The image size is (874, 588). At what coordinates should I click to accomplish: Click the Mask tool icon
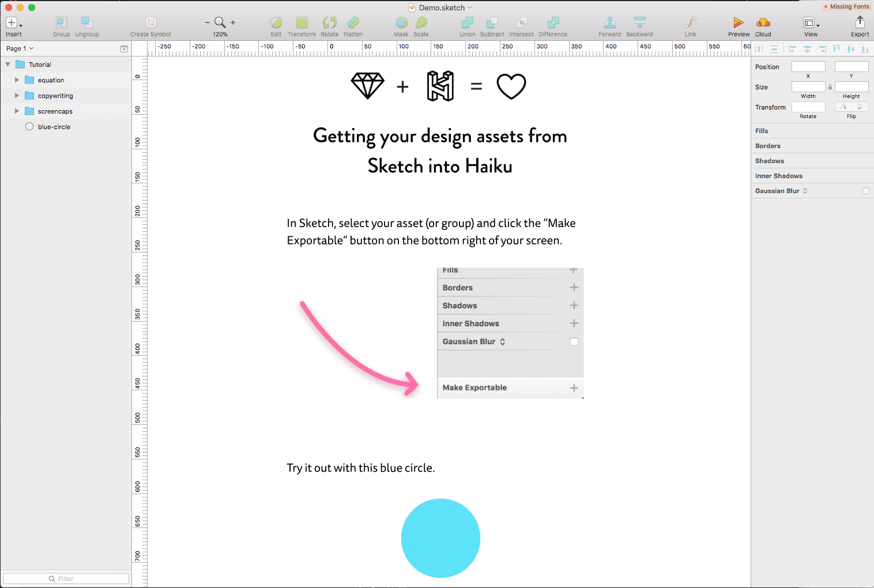coord(401,22)
